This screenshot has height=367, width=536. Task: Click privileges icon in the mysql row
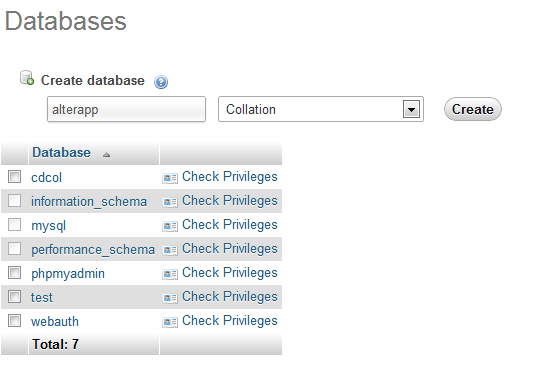(170, 226)
